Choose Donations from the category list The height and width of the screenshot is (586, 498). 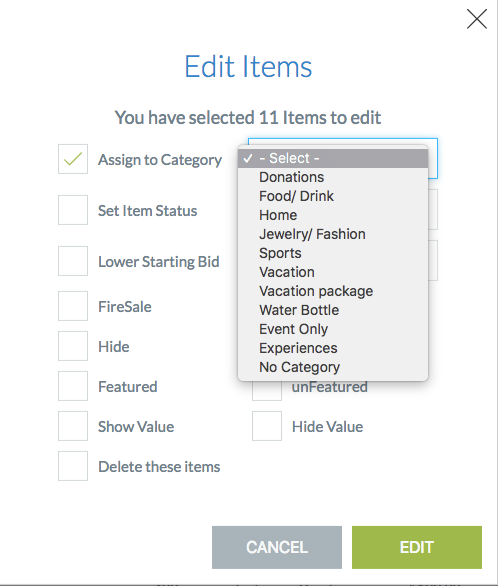tap(333, 177)
